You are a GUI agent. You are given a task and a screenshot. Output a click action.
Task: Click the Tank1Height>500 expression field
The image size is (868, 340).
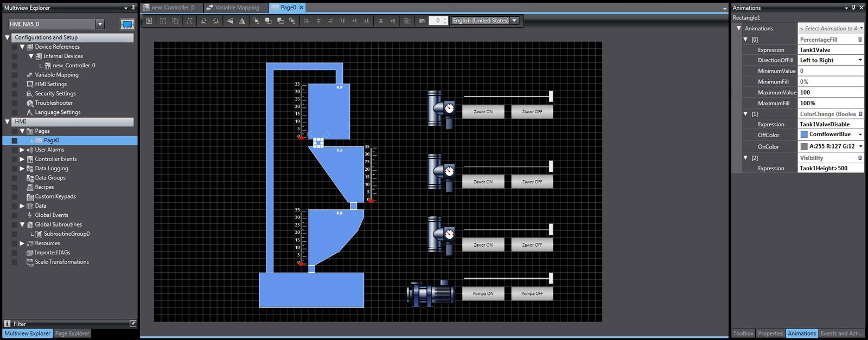click(x=831, y=168)
